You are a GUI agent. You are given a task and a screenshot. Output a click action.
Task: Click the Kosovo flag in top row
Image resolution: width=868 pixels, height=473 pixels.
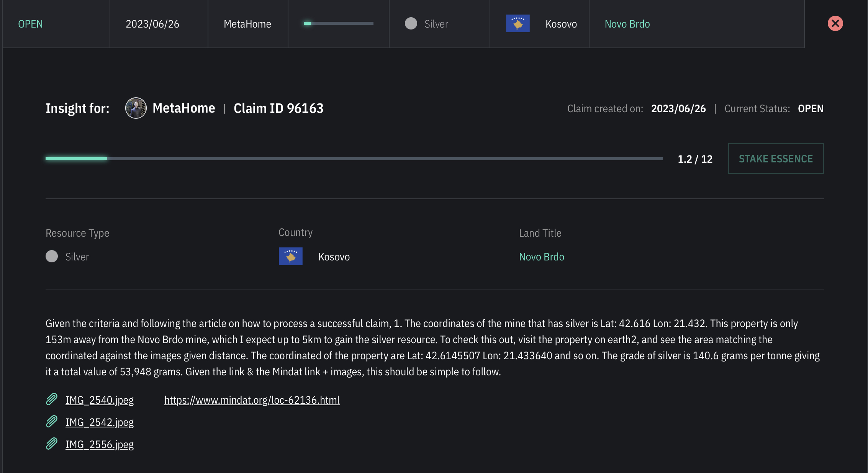(518, 23)
